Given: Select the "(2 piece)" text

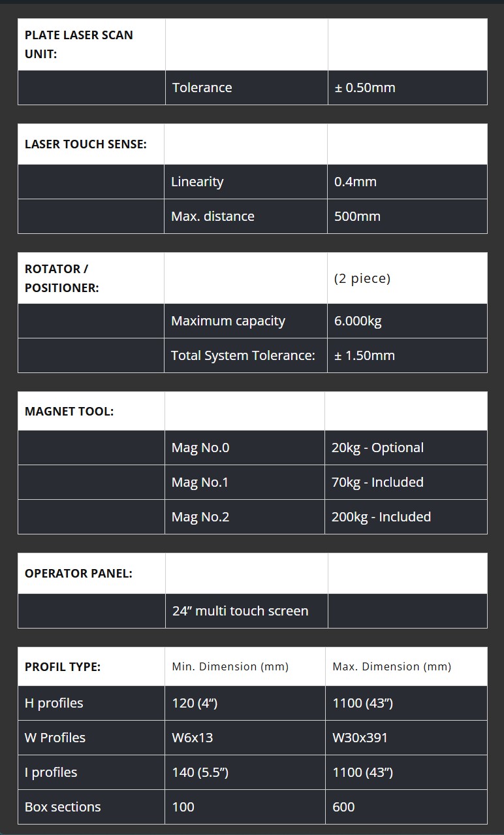Looking at the screenshot, I should [x=362, y=278].
